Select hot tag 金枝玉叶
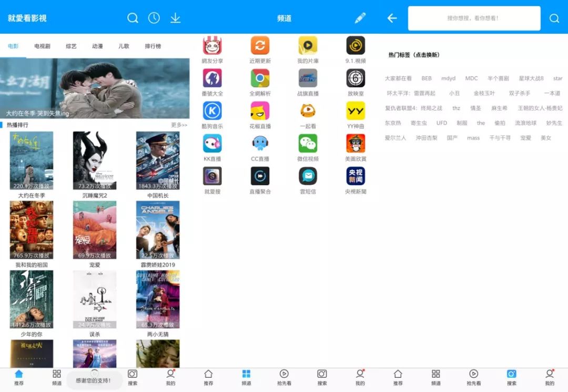Screen dimensions: 568x392 point(484,93)
